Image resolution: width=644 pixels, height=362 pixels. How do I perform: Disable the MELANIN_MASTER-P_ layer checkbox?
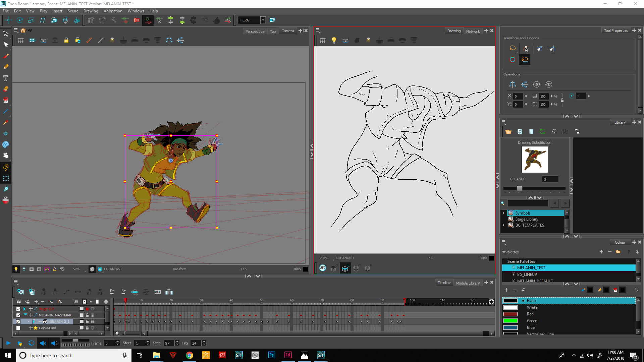click(x=18, y=315)
